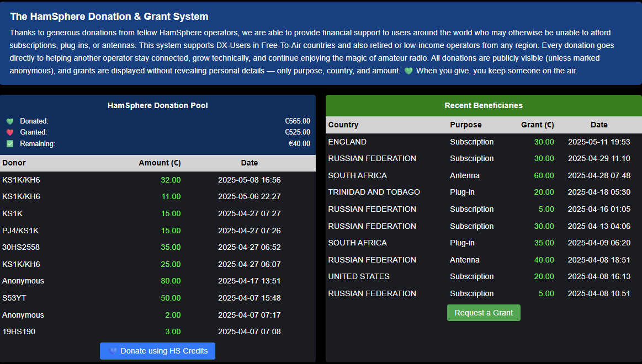Click the Anonymous donor with 80.00
Image resolution: width=642 pixels, height=364 pixels.
(x=23, y=281)
